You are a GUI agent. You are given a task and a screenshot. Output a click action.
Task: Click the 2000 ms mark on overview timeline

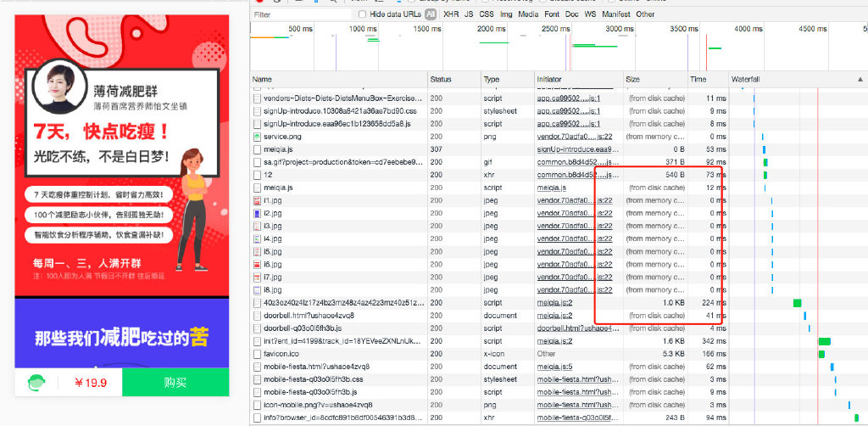pyautogui.click(x=492, y=28)
